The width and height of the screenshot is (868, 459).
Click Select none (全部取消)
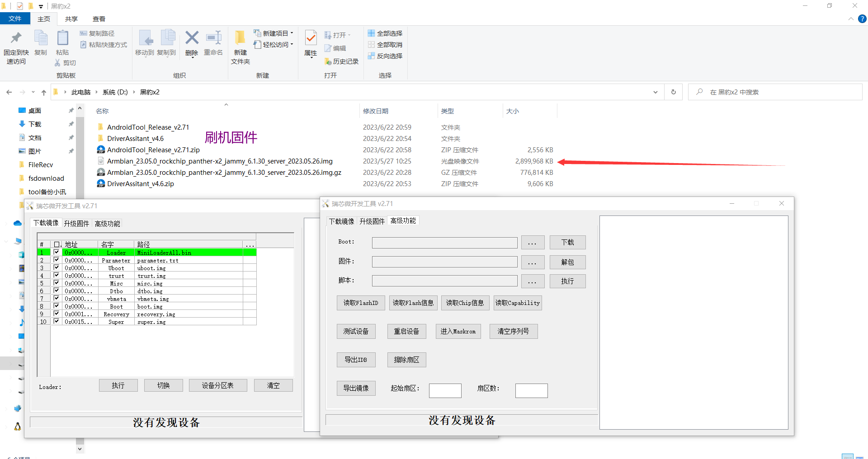pyautogui.click(x=385, y=45)
